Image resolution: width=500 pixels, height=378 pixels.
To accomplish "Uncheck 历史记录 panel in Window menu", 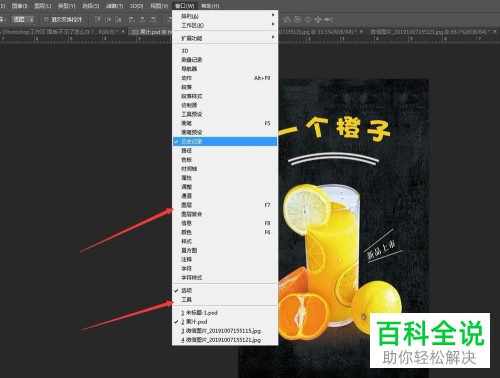I will coord(225,141).
